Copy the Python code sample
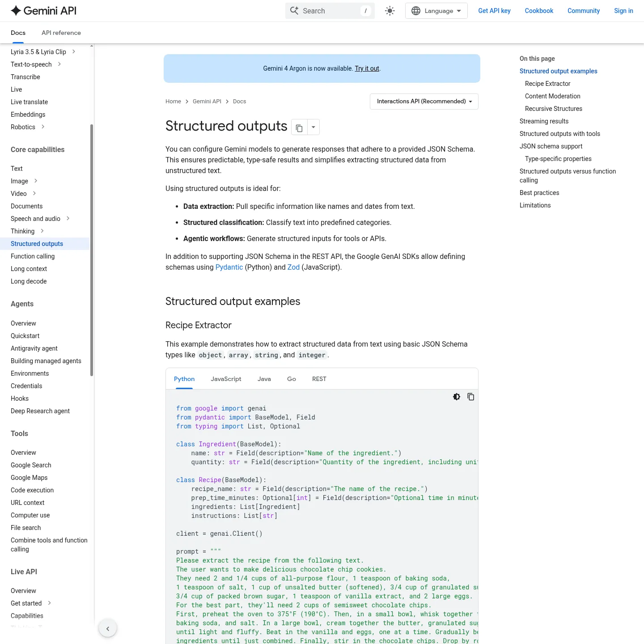The height and width of the screenshot is (644, 644). pyautogui.click(x=471, y=397)
